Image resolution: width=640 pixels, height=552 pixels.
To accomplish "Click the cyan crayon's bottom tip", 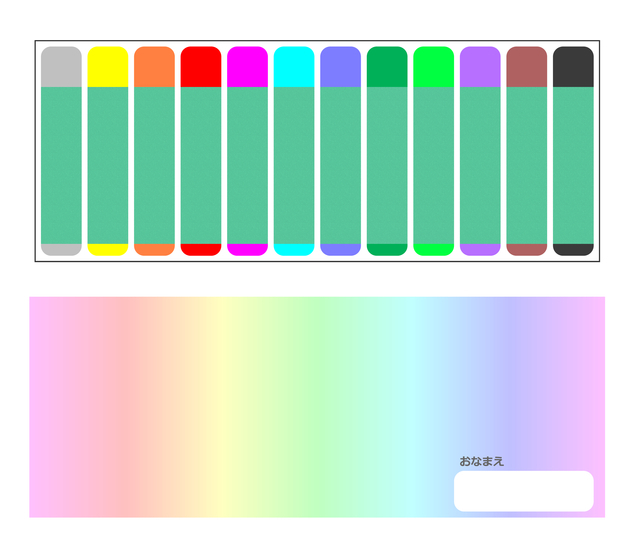I will [294, 249].
